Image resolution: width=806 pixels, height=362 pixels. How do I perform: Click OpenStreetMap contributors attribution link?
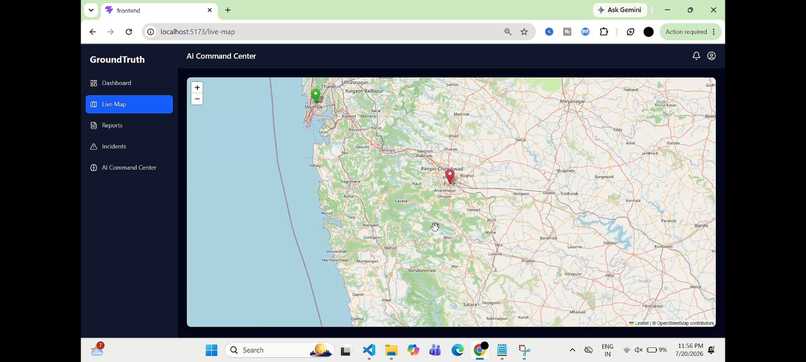coord(685,323)
